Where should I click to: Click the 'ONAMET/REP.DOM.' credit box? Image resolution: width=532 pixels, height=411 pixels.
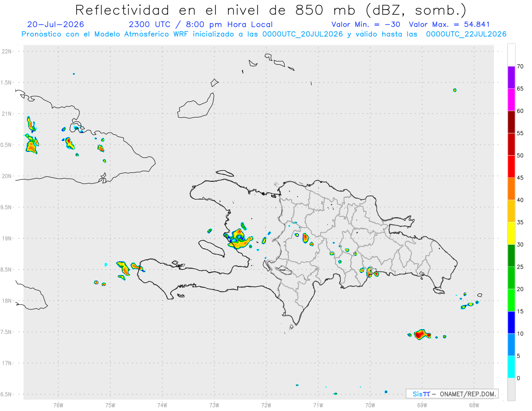tap(452, 394)
